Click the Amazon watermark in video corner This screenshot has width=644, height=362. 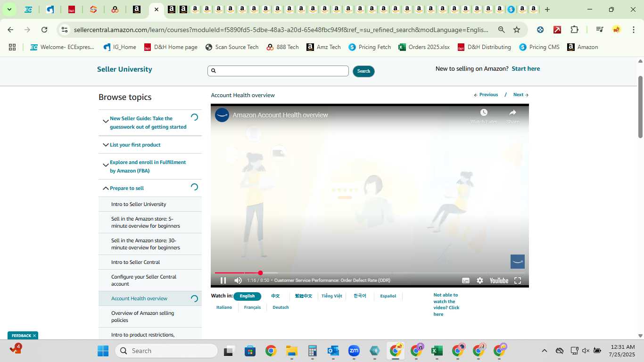click(x=518, y=262)
